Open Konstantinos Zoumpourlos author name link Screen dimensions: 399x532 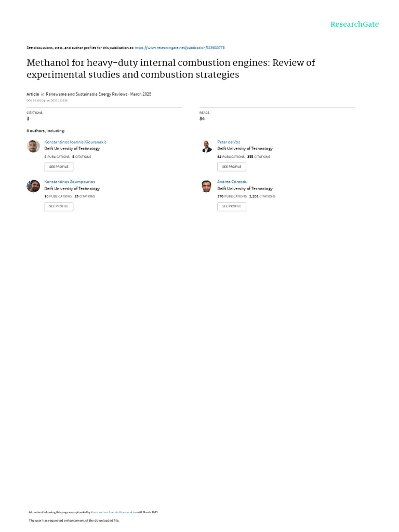click(x=70, y=182)
